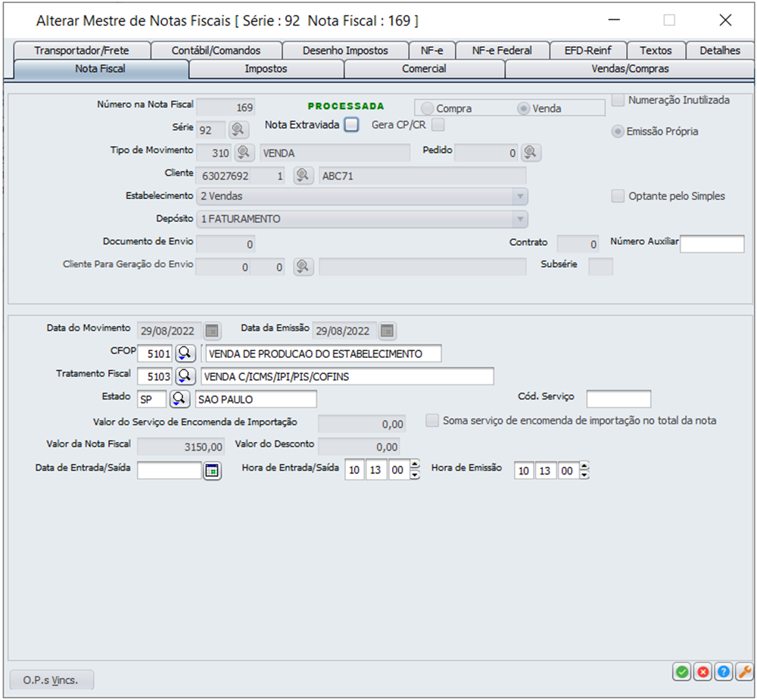The image size is (757, 700).
Task: Close the Alterar Mestre de Notas Fiscais window
Action: coord(725,20)
